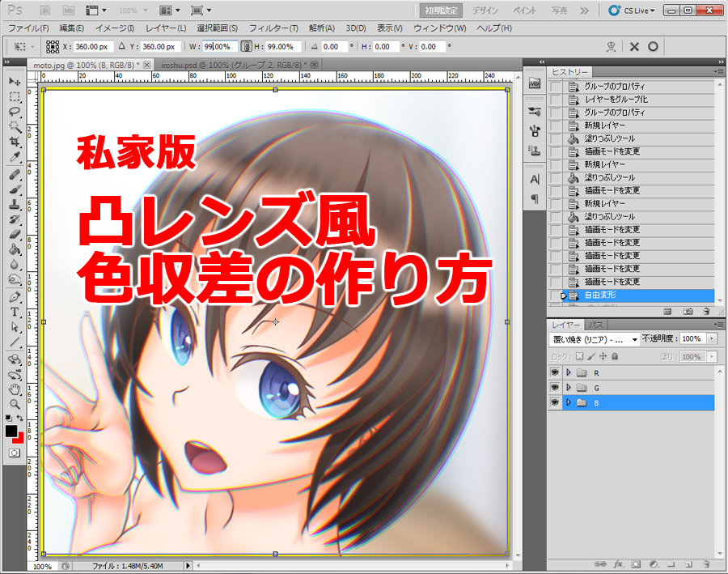Select the Eraser tool
Screen dimensions: 728x574
[x=15, y=234]
